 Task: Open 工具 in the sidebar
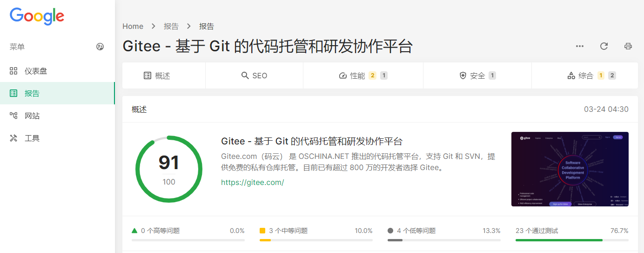tap(57, 138)
